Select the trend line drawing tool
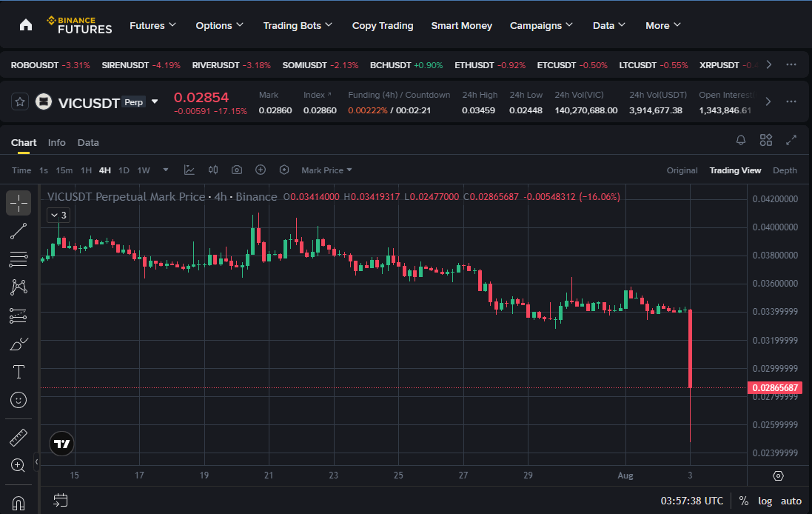Viewport: 812px width, 514px height. click(x=19, y=231)
